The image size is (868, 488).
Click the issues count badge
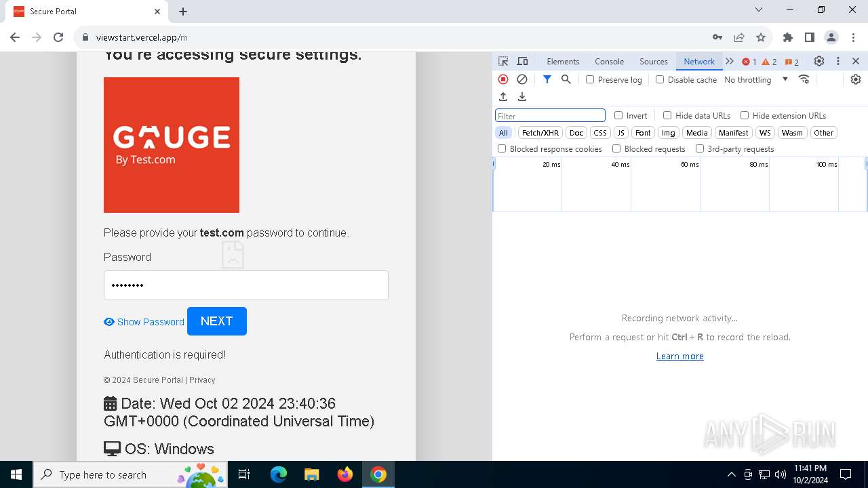pos(792,62)
